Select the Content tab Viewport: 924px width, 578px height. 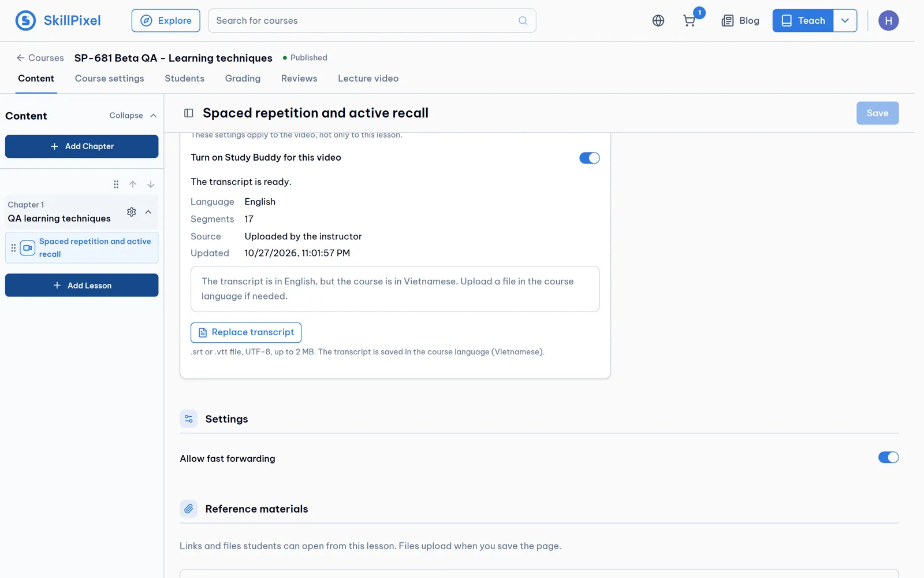pyautogui.click(x=36, y=79)
